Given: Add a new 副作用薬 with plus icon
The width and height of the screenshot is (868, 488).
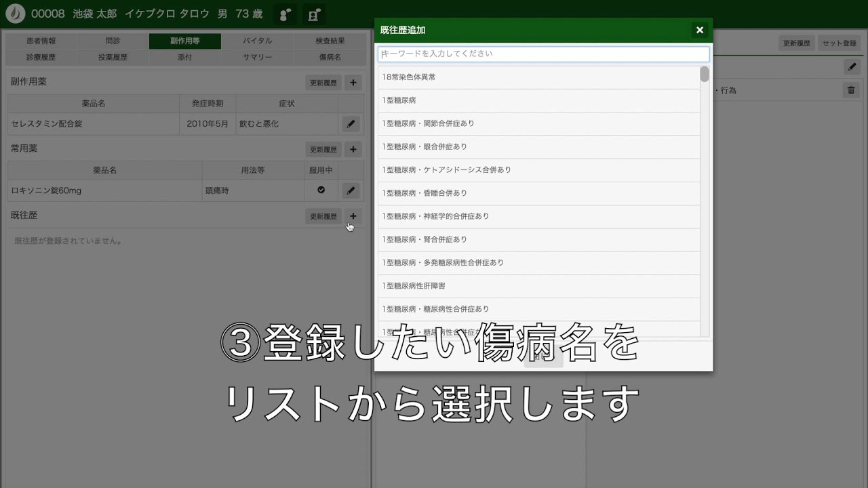Looking at the screenshot, I should pyautogui.click(x=353, y=83).
